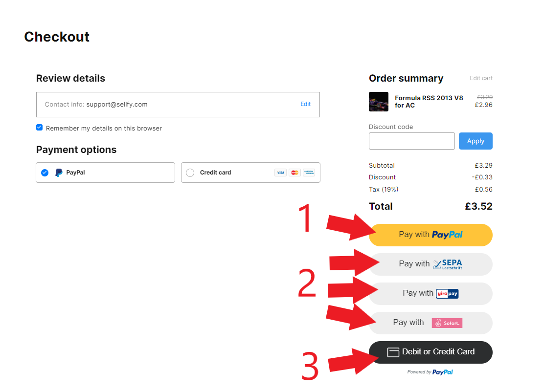Click Edit next to contact info

tap(305, 104)
